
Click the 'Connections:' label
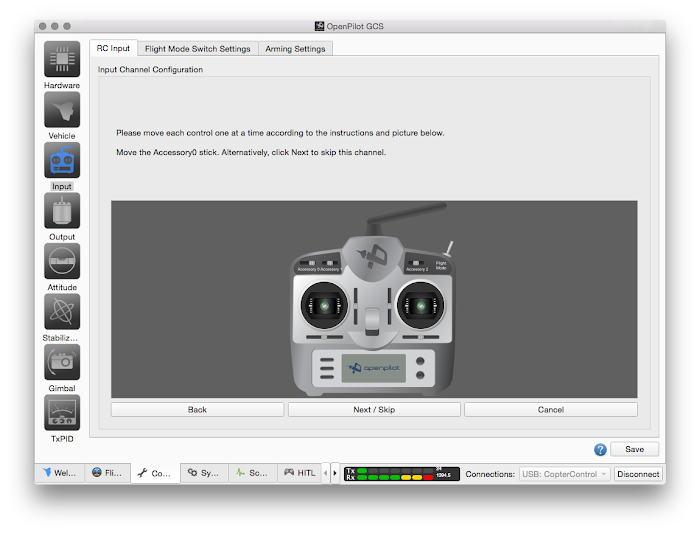[x=490, y=474]
